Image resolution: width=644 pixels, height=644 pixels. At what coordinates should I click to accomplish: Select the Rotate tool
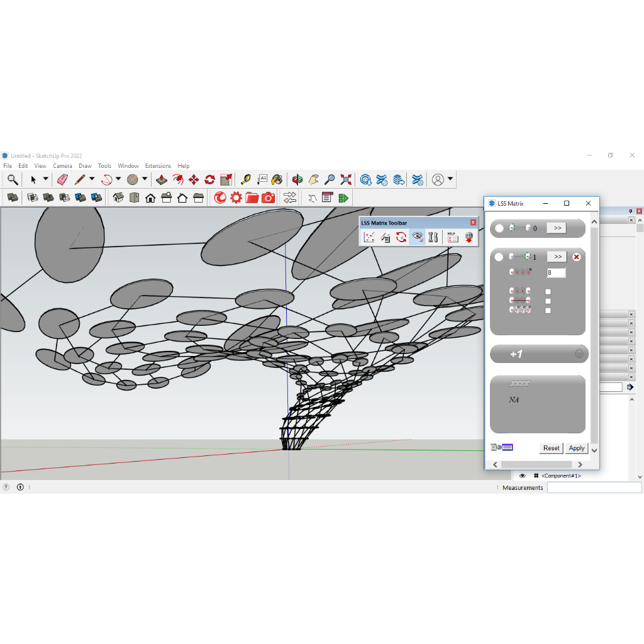tap(209, 180)
